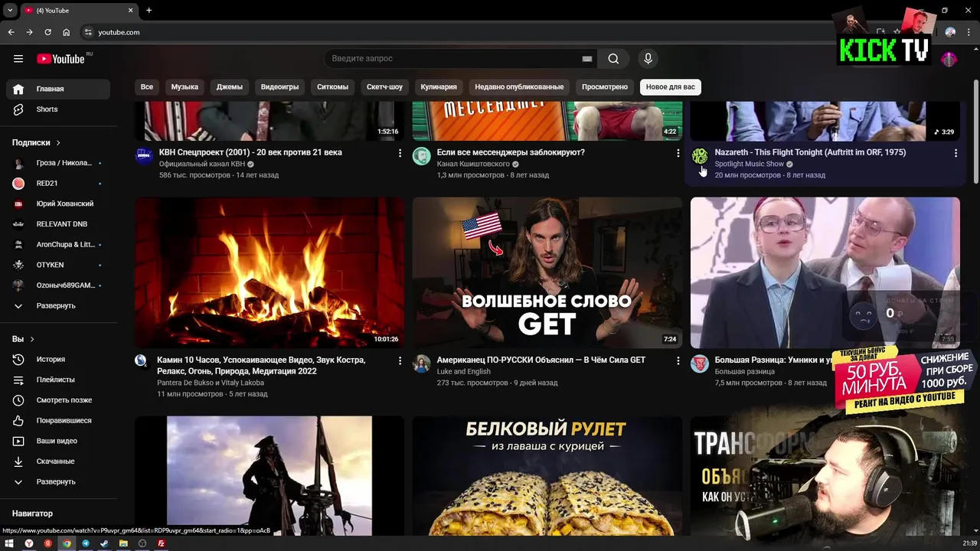
Task: Open Понравившиеся in sidebar
Action: [x=58, y=420]
